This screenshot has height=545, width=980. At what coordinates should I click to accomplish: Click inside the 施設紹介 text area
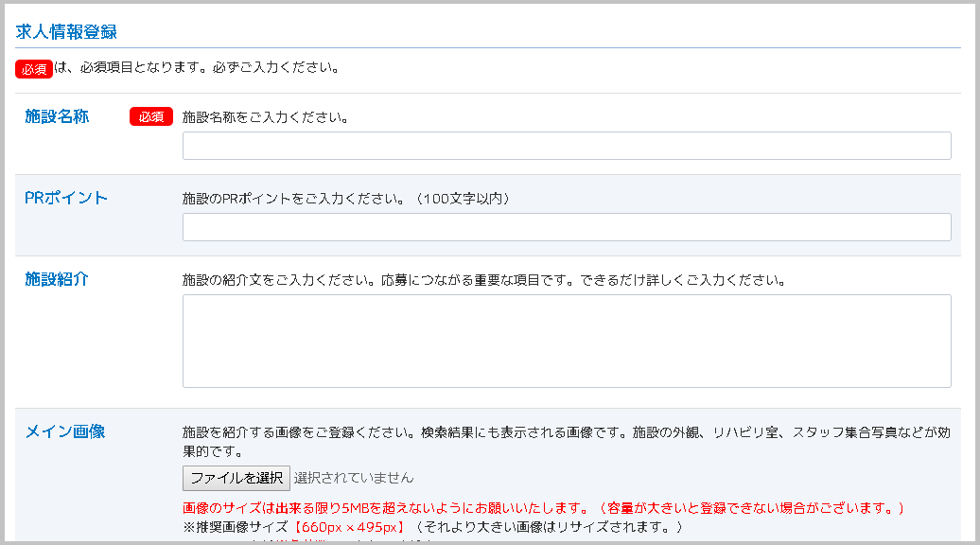pyautogui.click(x=566, y=341)
